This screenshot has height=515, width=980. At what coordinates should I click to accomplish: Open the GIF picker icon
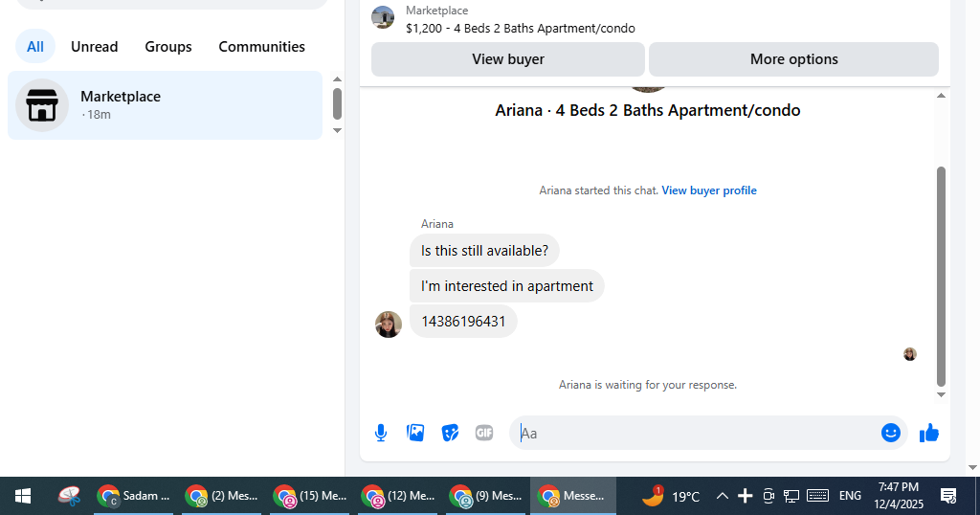[484, 433]
